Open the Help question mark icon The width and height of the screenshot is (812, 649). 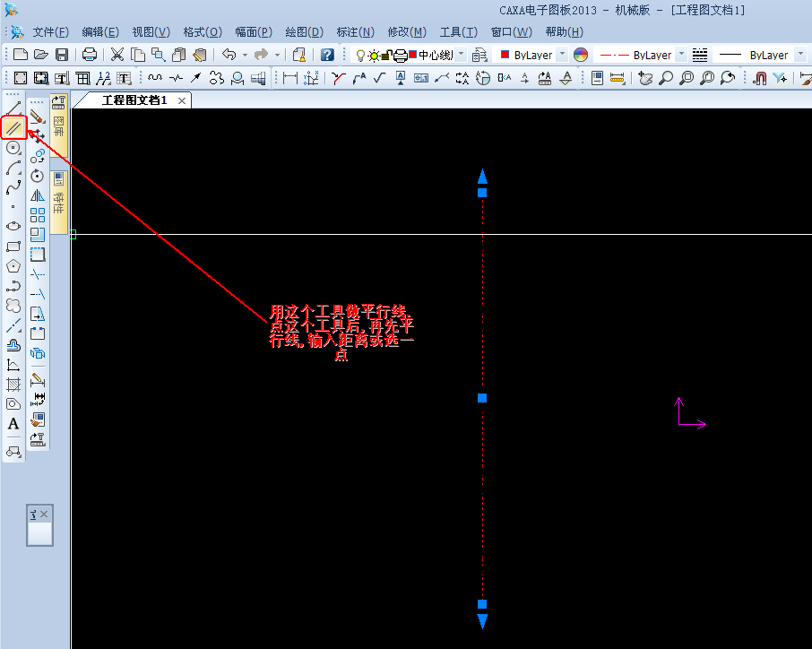pos(327,55)
